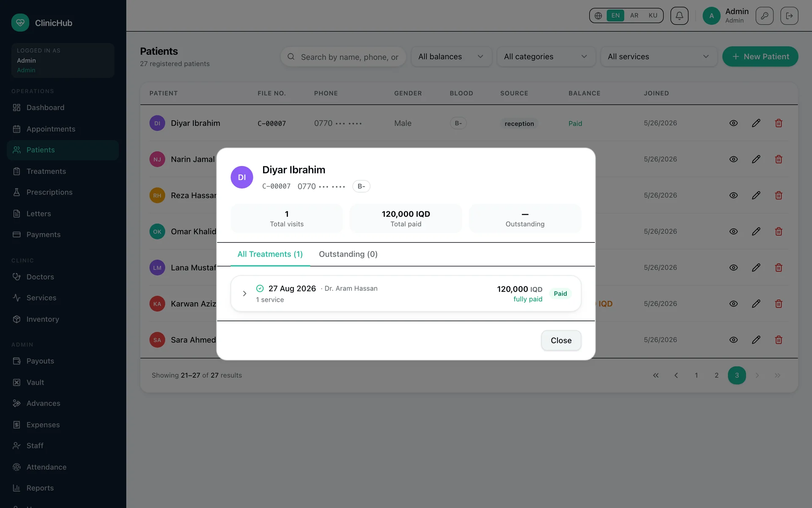Click the reception source tag
The image size is (812, 508).
tap(519, 124)
